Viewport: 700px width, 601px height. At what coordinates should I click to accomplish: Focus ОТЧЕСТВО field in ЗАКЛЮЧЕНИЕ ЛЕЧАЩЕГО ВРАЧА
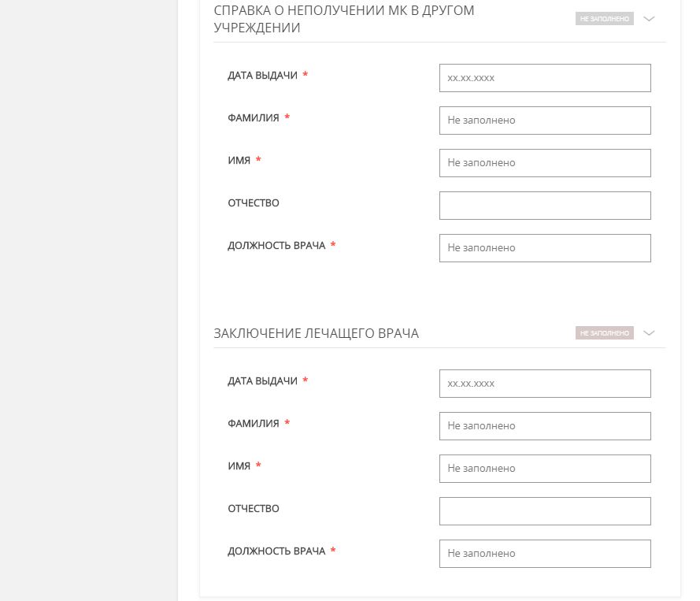pos(545,511)
